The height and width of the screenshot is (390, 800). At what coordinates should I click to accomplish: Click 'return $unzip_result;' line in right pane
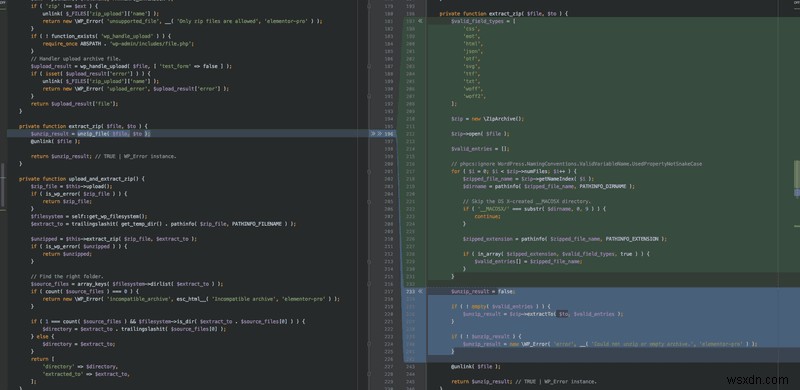pos(523,381)
